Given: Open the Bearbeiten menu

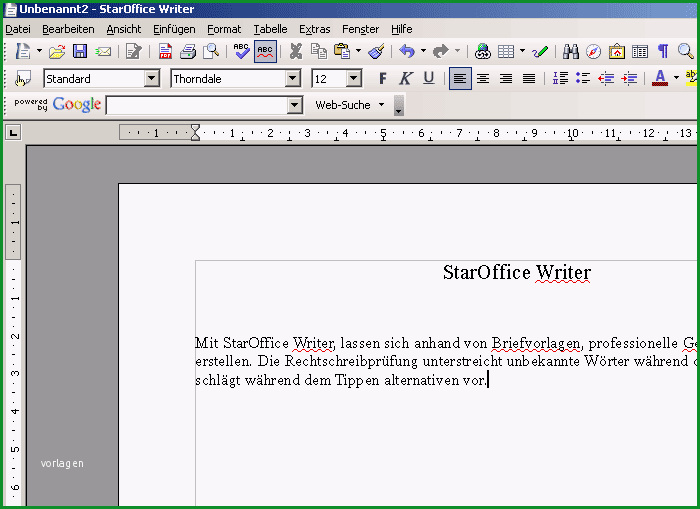Looking at the screenshot, I should coord(68,29).
